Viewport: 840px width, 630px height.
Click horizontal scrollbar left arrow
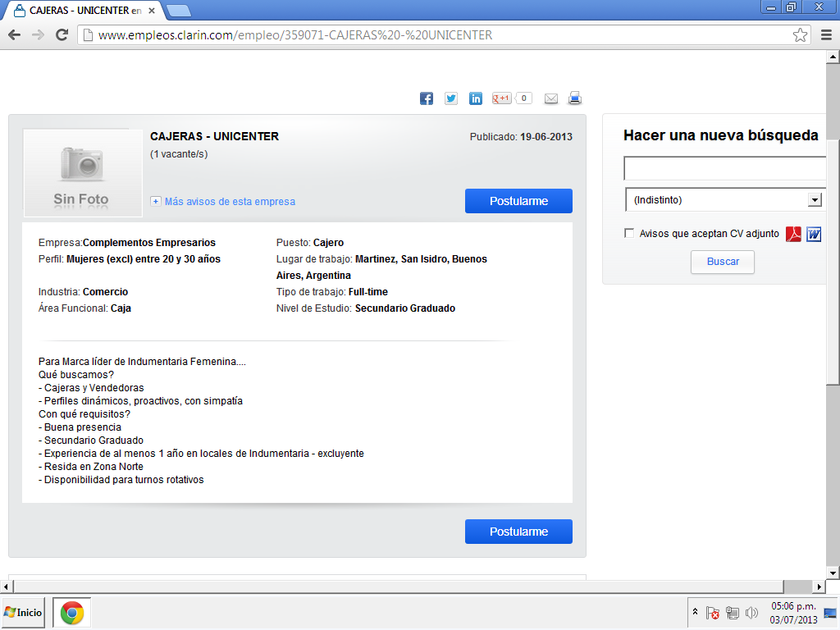coord(6,587)
